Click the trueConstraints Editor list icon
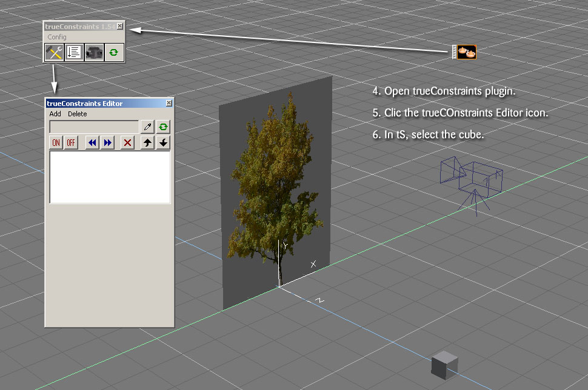588x390 pixels. point(74,53)
